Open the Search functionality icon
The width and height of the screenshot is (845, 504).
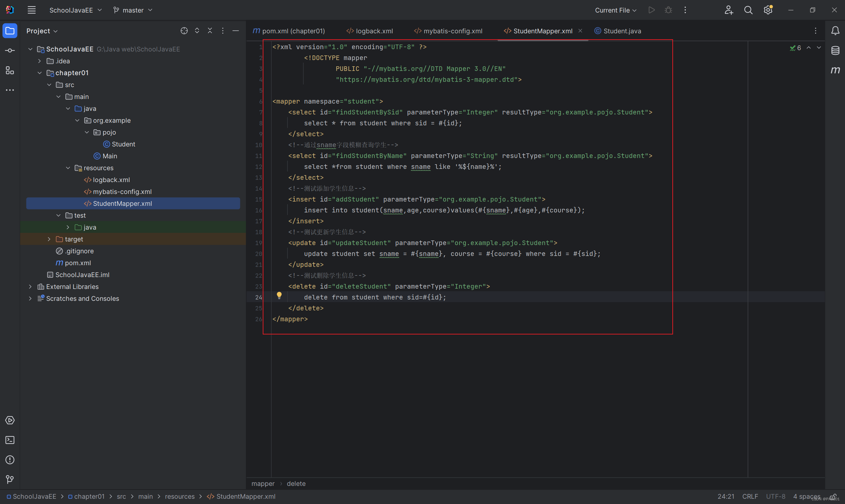point(748,10)
